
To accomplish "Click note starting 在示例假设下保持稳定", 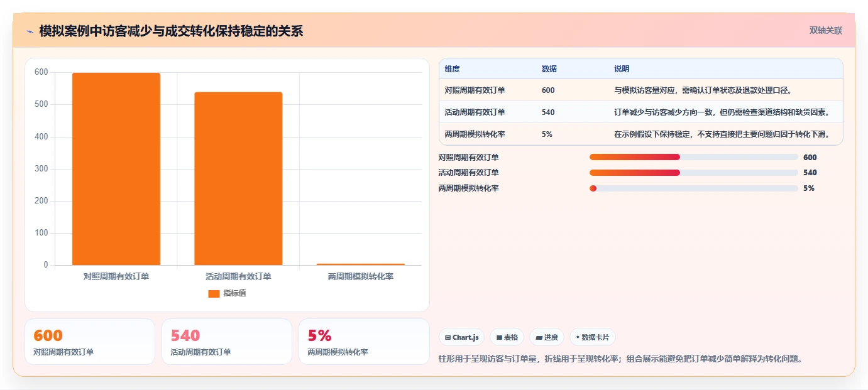I will (x=722, y=134).
